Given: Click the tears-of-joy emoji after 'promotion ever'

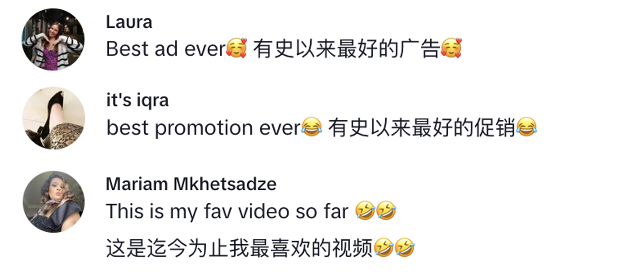Looking at the screenshot, I should 311,128.
